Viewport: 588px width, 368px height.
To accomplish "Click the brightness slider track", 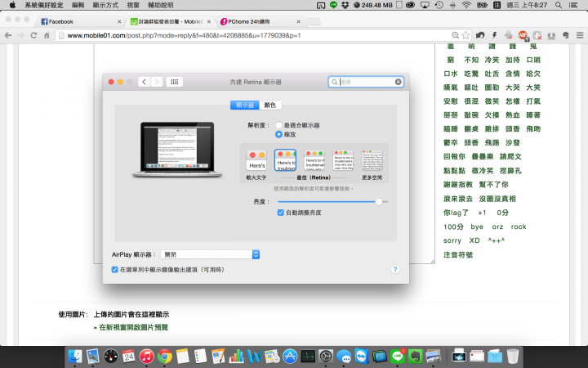I will click(x=327, y=200).
